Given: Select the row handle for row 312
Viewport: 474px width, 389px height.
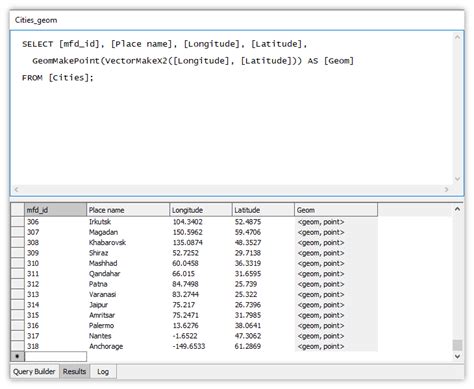Looking at the screenshot, I should (x=17, y=284).
